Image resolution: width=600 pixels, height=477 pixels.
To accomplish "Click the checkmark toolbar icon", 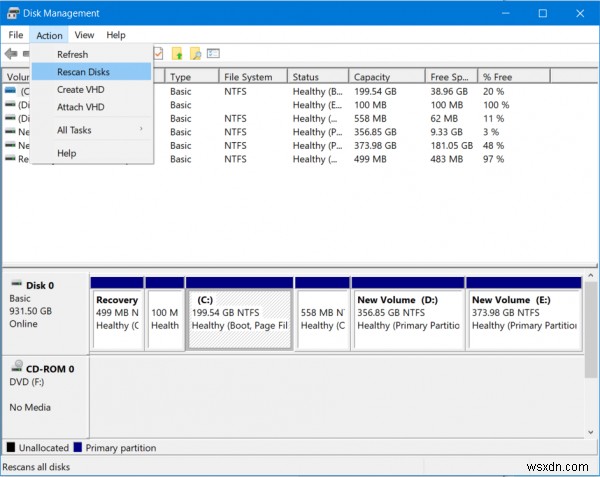I will tap(159, 53).
